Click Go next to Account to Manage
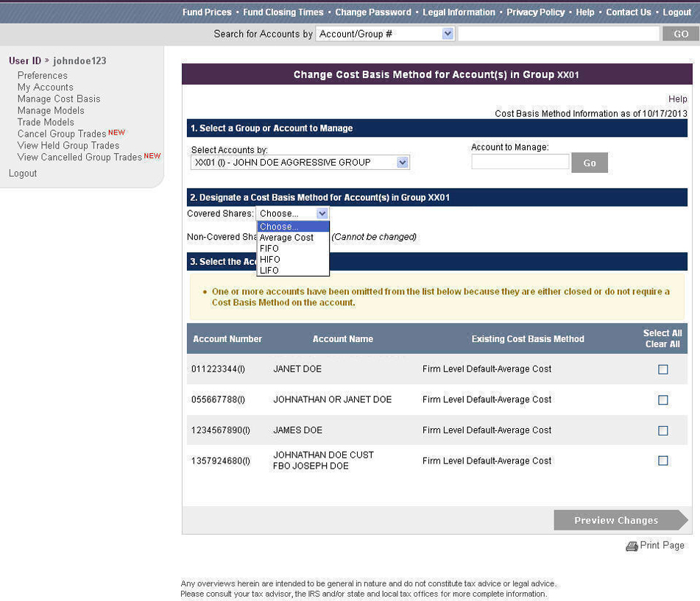The image size is (700, 601). 589,163
